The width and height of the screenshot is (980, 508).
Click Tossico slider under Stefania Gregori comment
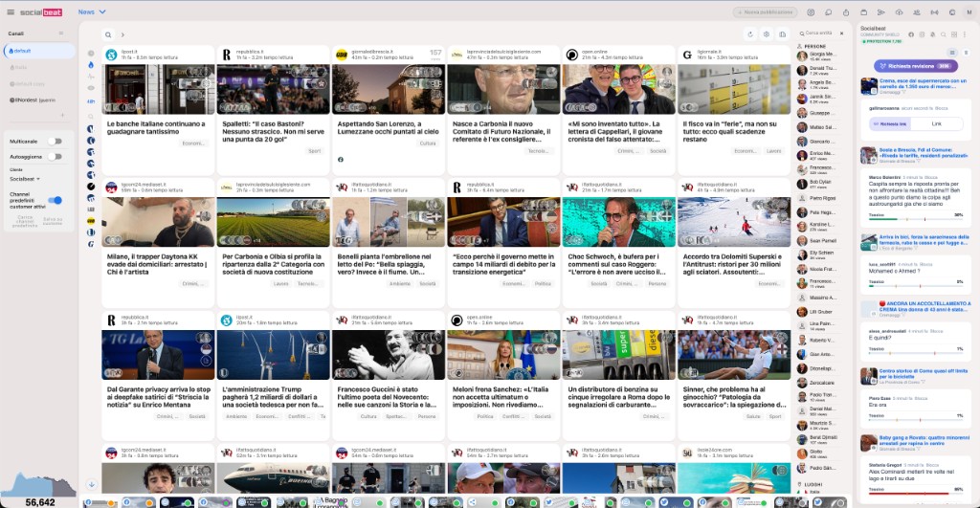coord(916,493)
